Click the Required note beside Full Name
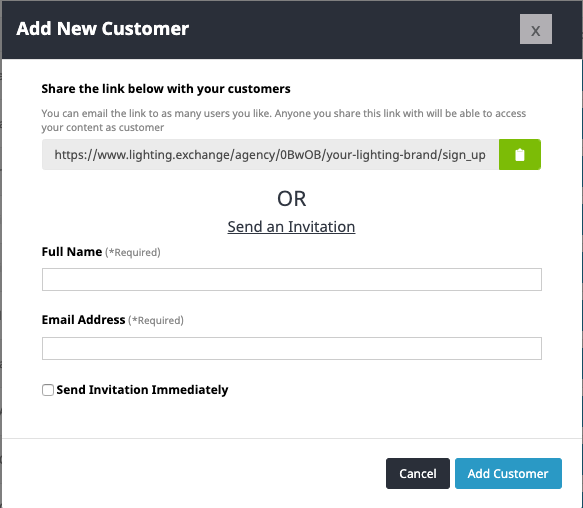This screenshot has height=508, width=583. coord(133,253)
